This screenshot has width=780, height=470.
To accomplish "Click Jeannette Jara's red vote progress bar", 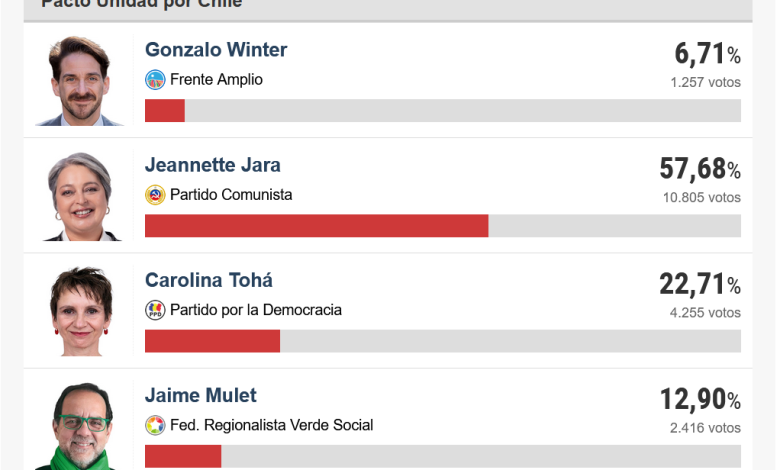I will pyautogui.click(x=316, y=226).
